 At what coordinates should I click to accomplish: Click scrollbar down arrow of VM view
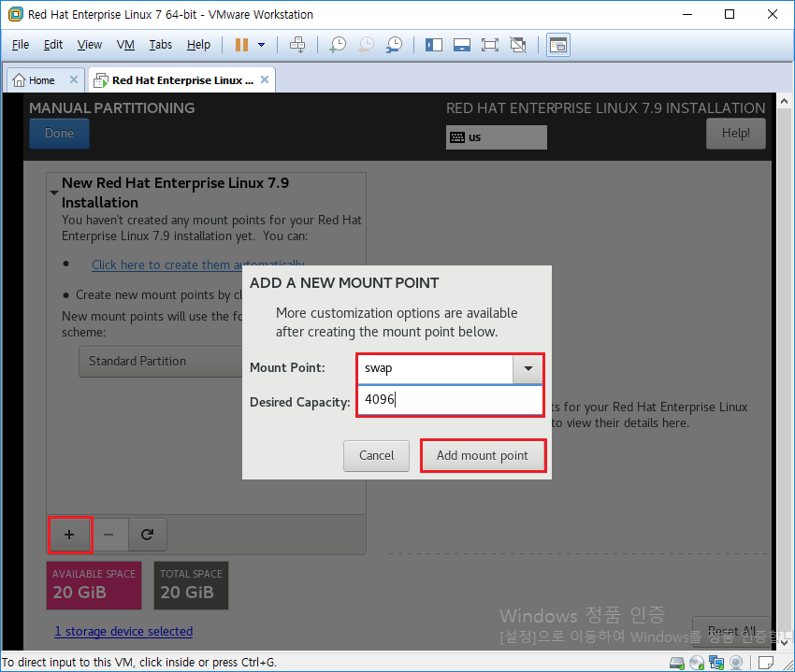(x=784, y=643)
